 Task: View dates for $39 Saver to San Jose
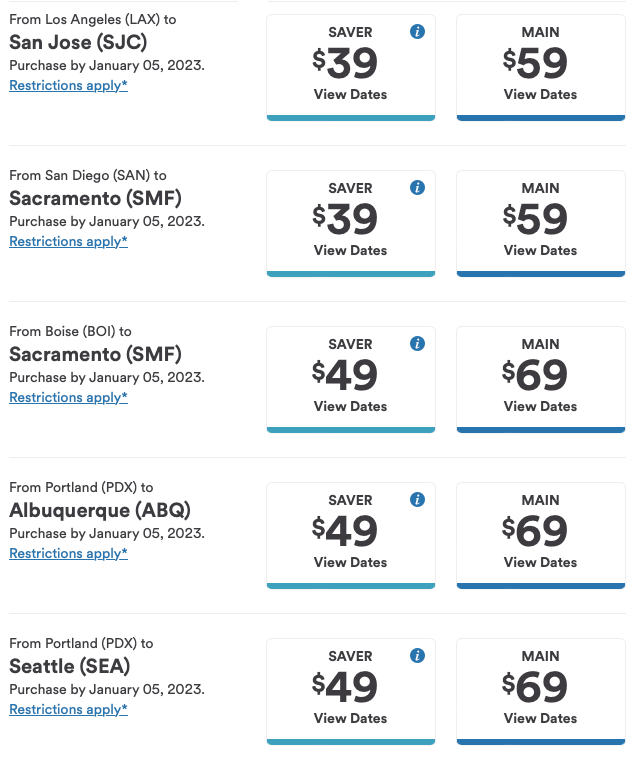point(350,94)
